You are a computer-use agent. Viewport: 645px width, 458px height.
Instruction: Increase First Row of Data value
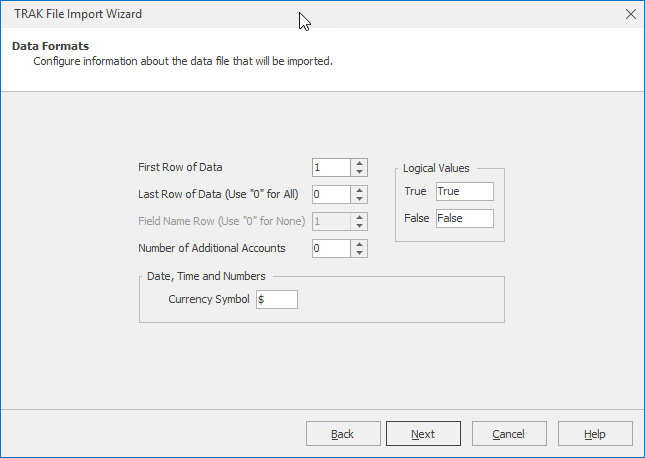tap(360, 163)
